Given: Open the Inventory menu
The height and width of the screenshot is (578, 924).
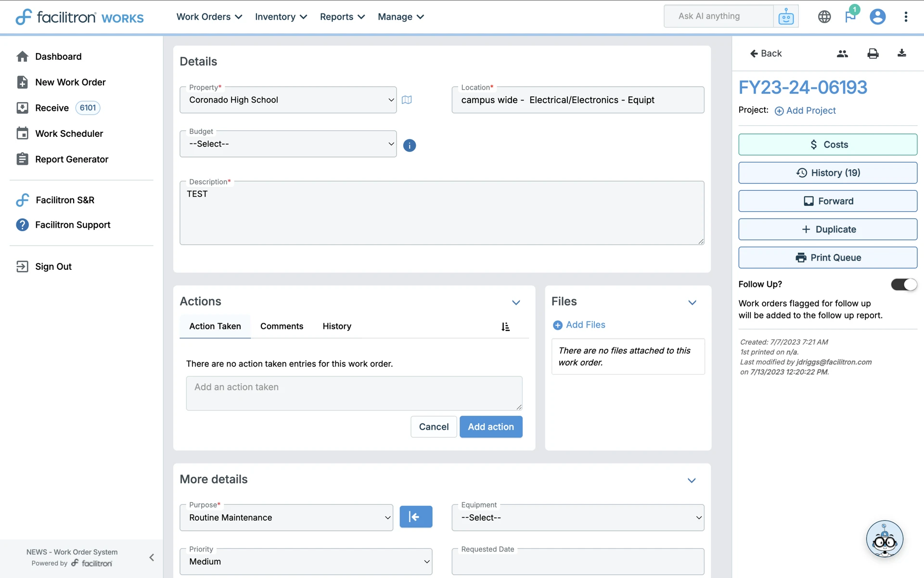Looking at the screenshot, I should coord(281,17).
